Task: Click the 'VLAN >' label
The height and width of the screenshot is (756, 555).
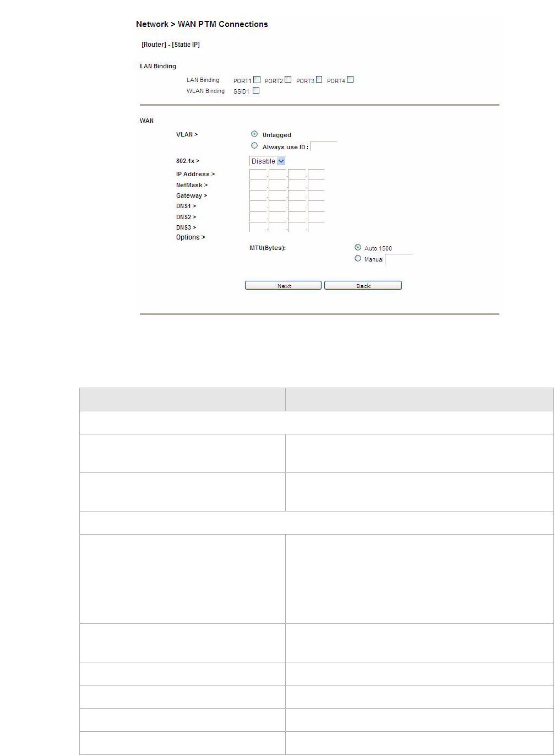Action: click(187, 134)
